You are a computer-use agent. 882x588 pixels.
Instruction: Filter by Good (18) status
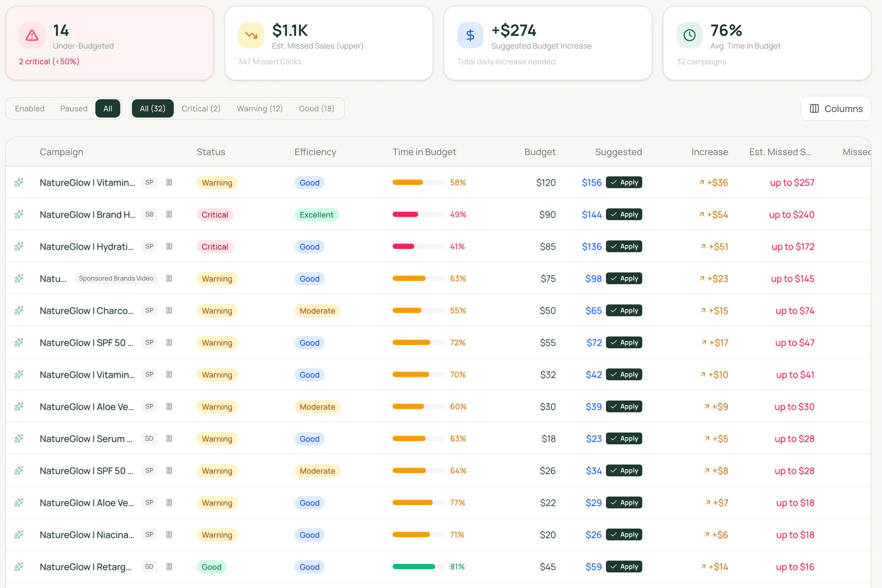pyautogui.click(x=317, y=109)
